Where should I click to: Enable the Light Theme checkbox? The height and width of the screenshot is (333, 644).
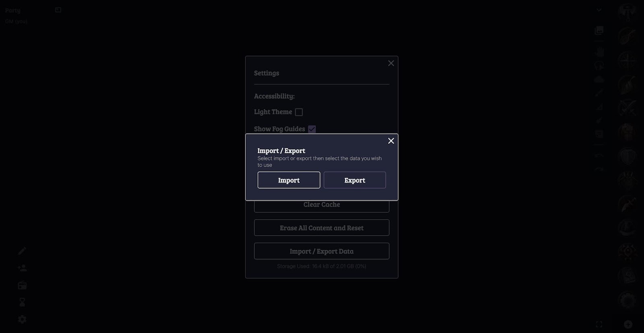click(299, 112)
